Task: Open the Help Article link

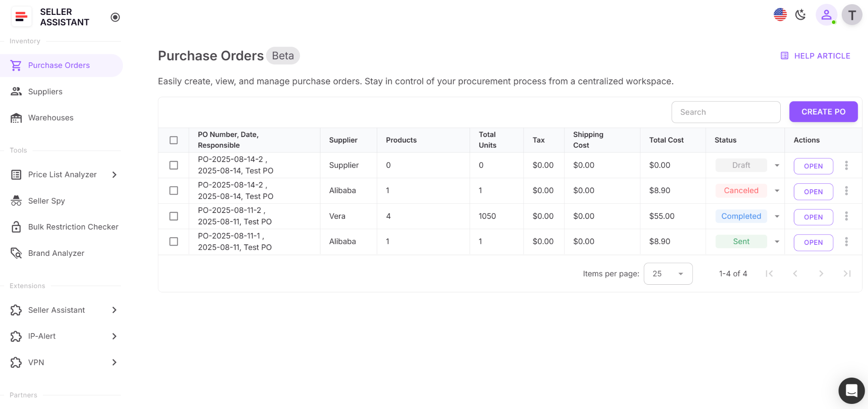Action: tap(815, 56)
